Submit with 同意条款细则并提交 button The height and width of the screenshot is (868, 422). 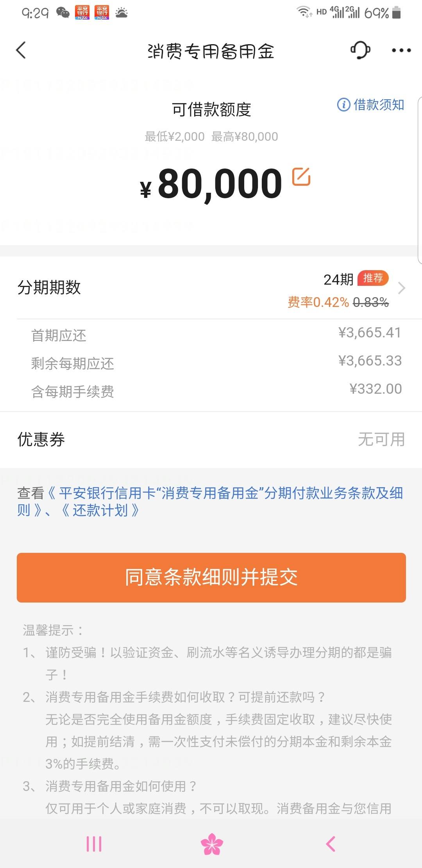click(x=211, y=577)
